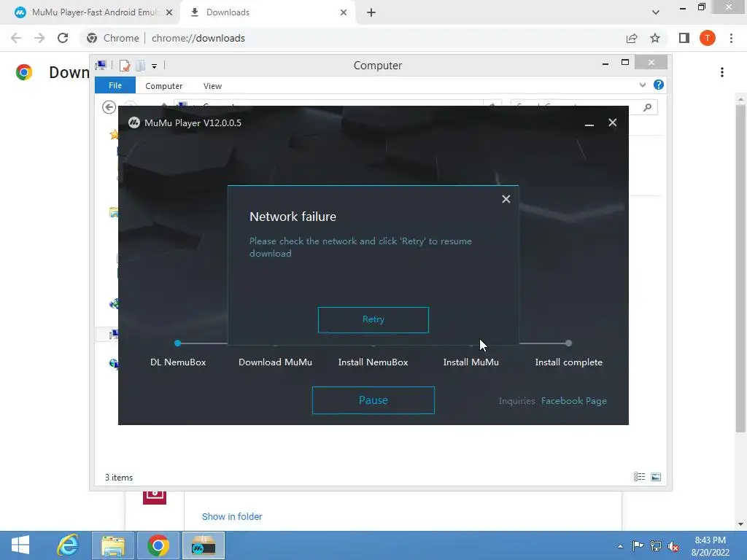Click the Install NemuBox step label
The image size is (747, 560).
tap(373, 362)
